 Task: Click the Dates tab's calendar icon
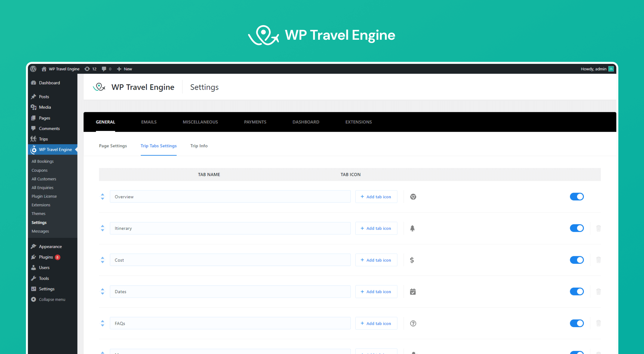click(x=413, y=292)
